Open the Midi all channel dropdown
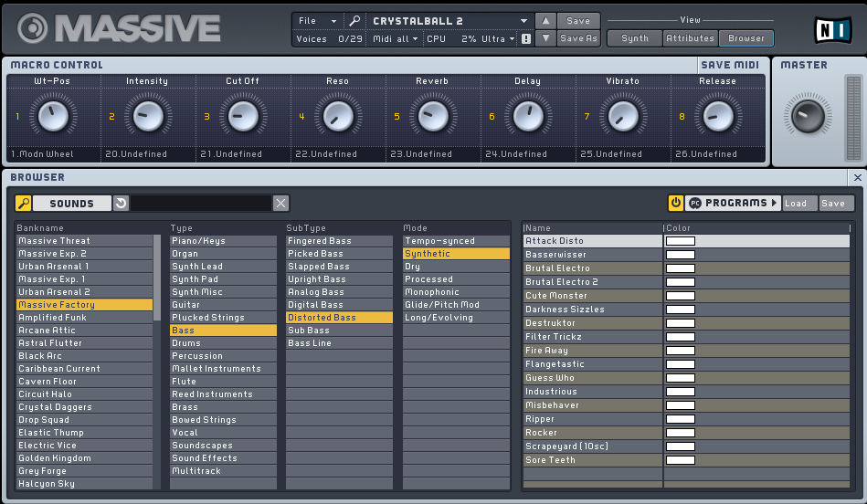The width and height of the screenshot is (867, 504). [396, 39]
